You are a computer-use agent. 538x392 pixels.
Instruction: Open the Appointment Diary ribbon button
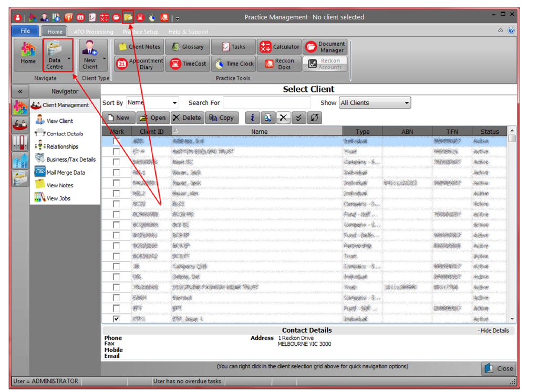pyautogui.click(x=140, y=63)
